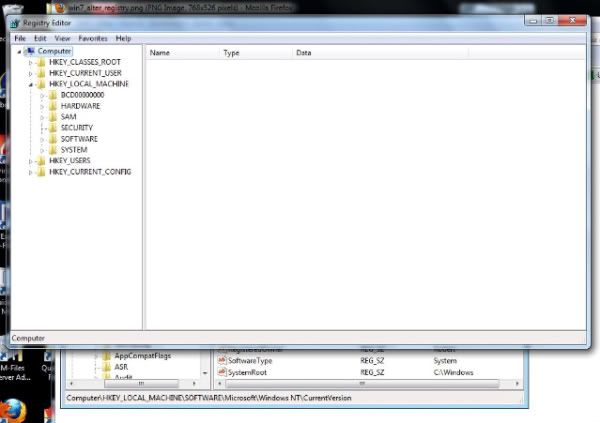Screen dimensions: 600x423
Task: Click SoftwareType string value icon
Action: pos(222,360)
